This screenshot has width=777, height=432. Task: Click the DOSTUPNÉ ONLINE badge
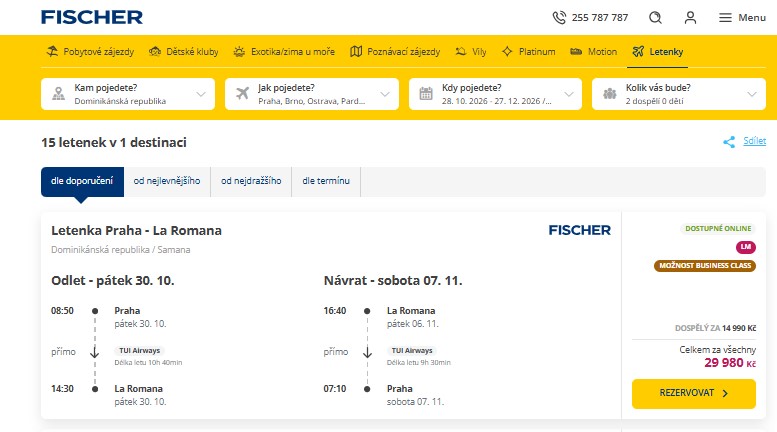718,228
